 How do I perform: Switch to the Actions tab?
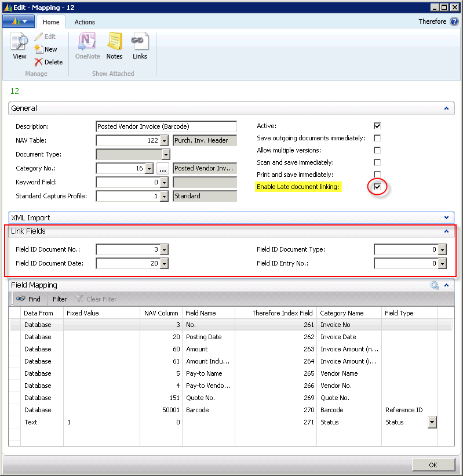pyautogui.click(x=85, y=22)
